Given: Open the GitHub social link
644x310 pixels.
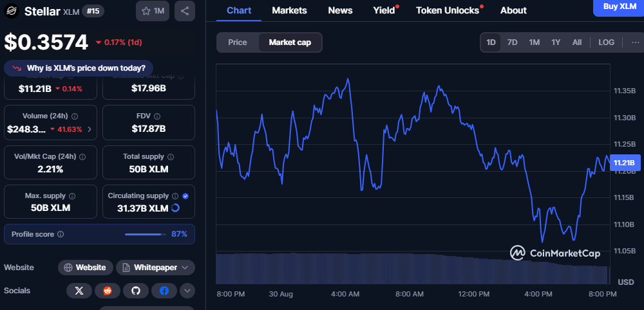Looking at the screenshot, I should 136,291.
